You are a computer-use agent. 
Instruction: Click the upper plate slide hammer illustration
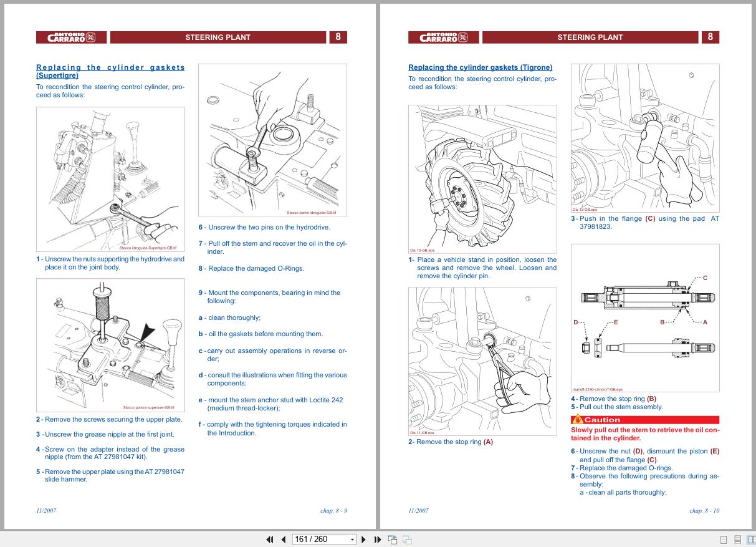pyautogui.click(x=110, y=346)
